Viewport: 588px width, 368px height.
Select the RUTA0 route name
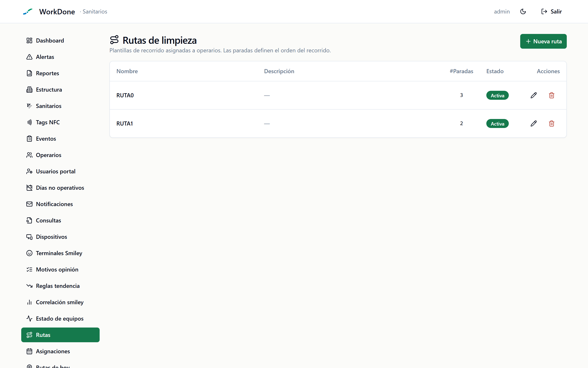[125, 95]
